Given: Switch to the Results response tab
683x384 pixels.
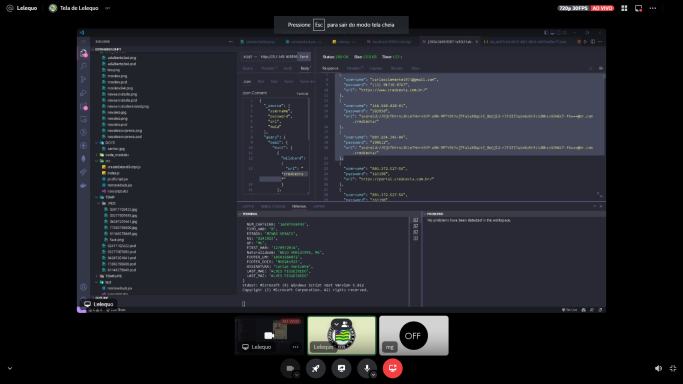Looking at the screenshot, I should (x=396, y=68).
